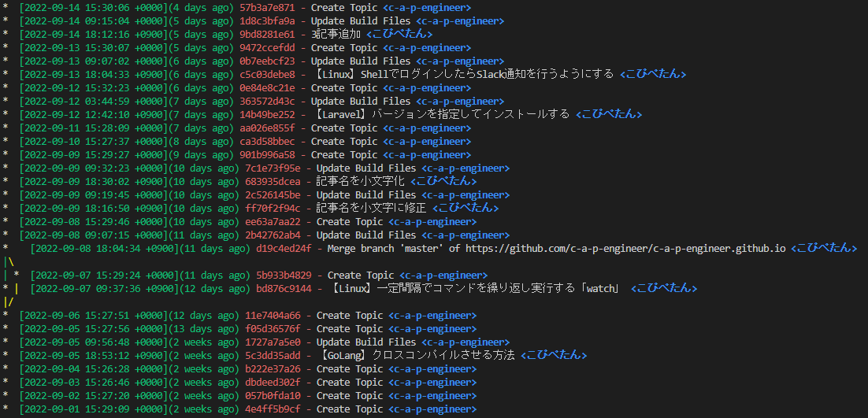
Task: Click "Update Build Files" on the 1d8c3bfa9a line
Action: click(x=361, y=21)
